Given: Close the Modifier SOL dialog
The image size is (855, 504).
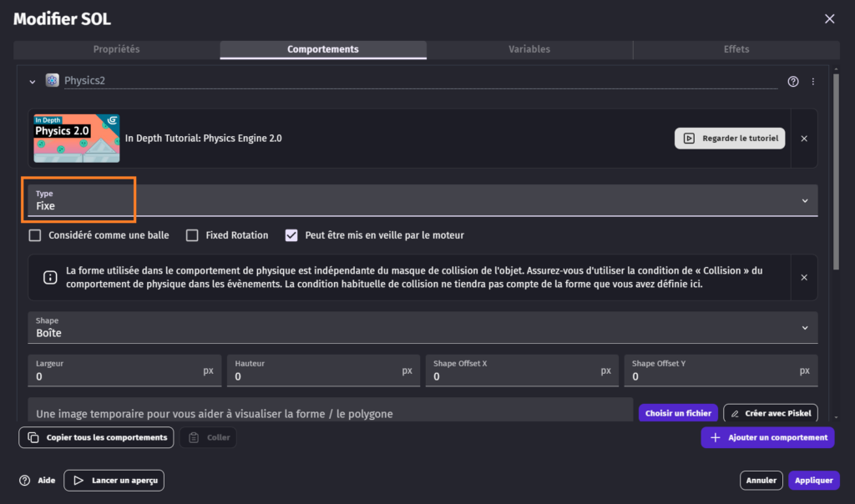Looking at the screenshot, I should 829,18.
